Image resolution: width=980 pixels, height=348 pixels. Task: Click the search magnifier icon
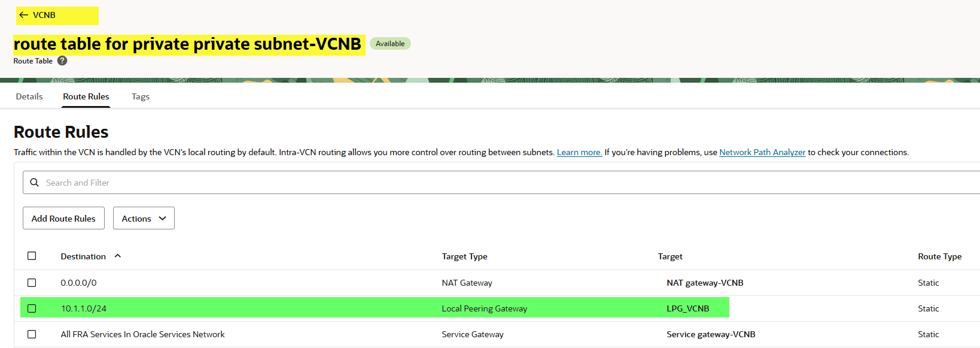point(35,183)
